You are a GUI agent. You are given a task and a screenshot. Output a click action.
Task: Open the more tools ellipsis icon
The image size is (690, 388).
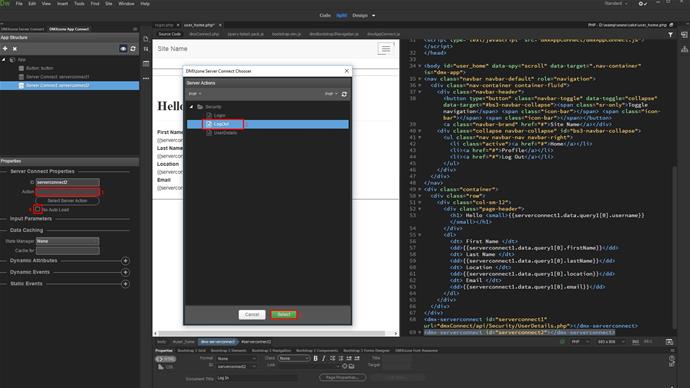(146, 78)
